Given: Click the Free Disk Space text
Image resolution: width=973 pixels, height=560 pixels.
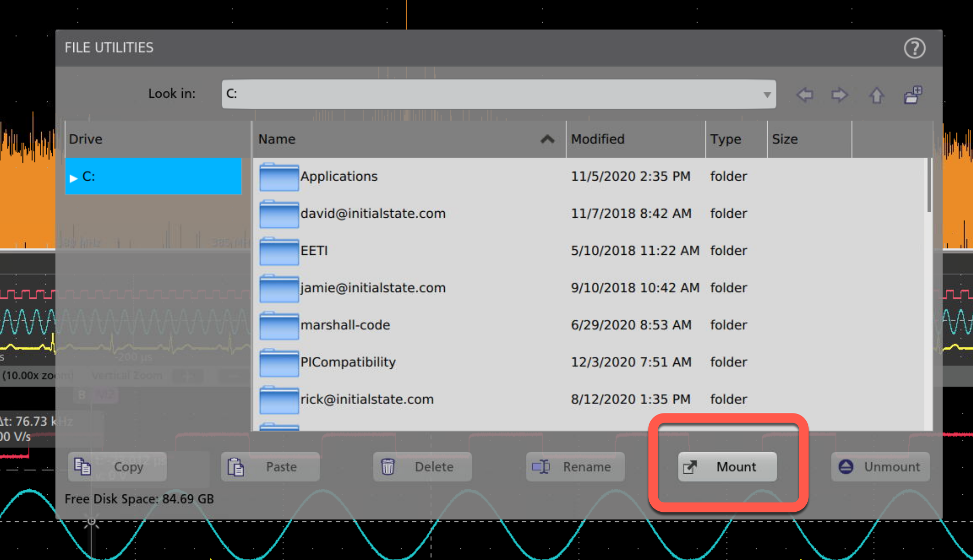Looking at the screenshot, I should click(x=139, y=499).
